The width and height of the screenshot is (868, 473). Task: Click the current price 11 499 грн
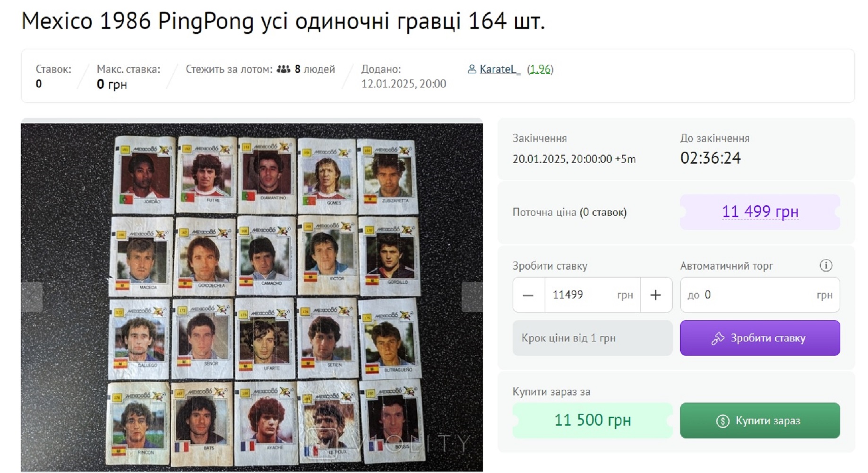(x=760, y=211)
